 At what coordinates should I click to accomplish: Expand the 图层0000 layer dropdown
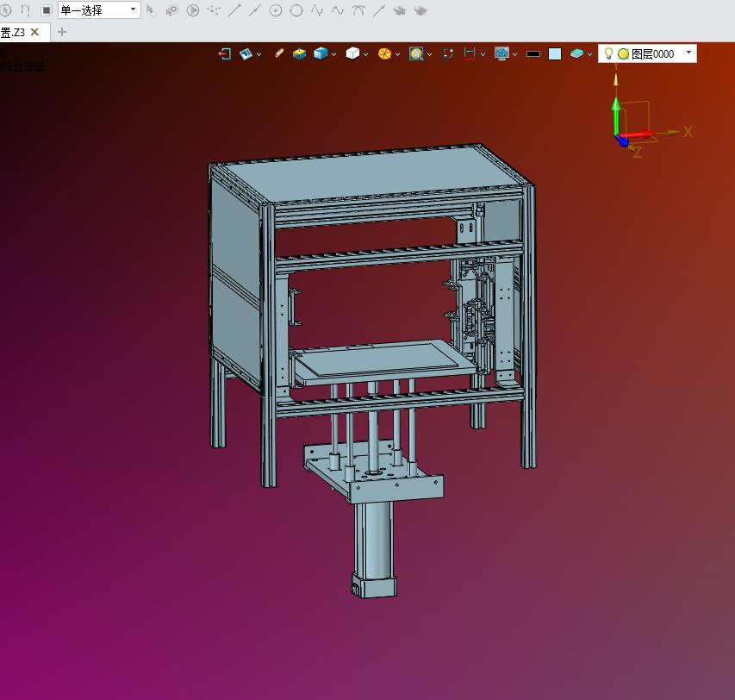click(688, 53)
